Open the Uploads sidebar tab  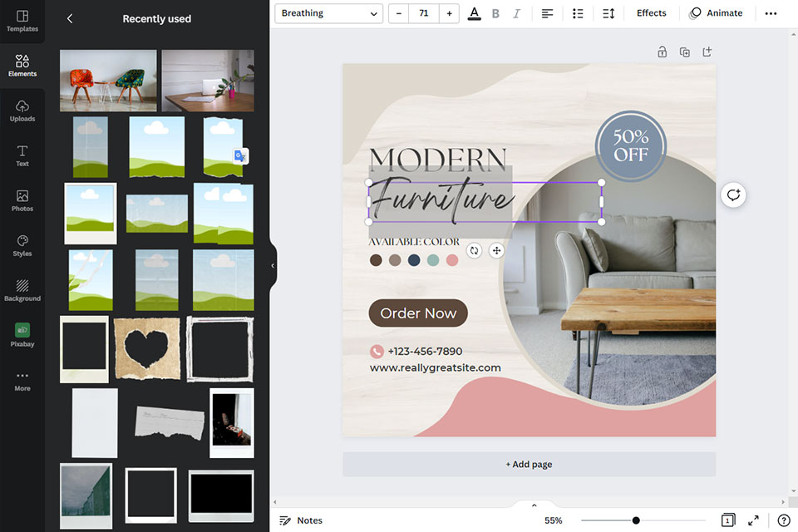click(x=22, y=111)
